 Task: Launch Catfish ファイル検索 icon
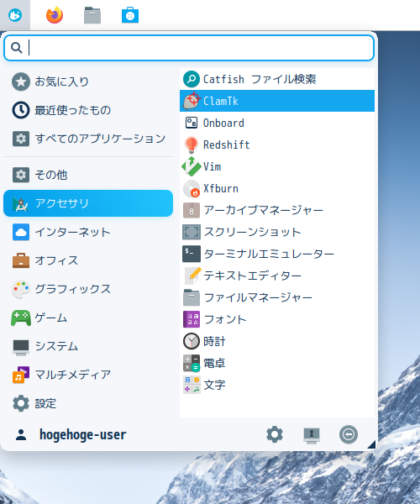[x=192, y=79]
